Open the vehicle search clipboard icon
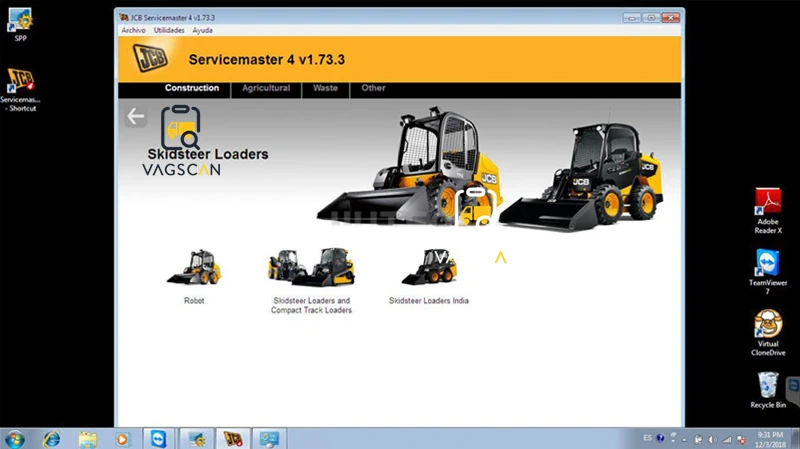 click(x=181, y=127)
